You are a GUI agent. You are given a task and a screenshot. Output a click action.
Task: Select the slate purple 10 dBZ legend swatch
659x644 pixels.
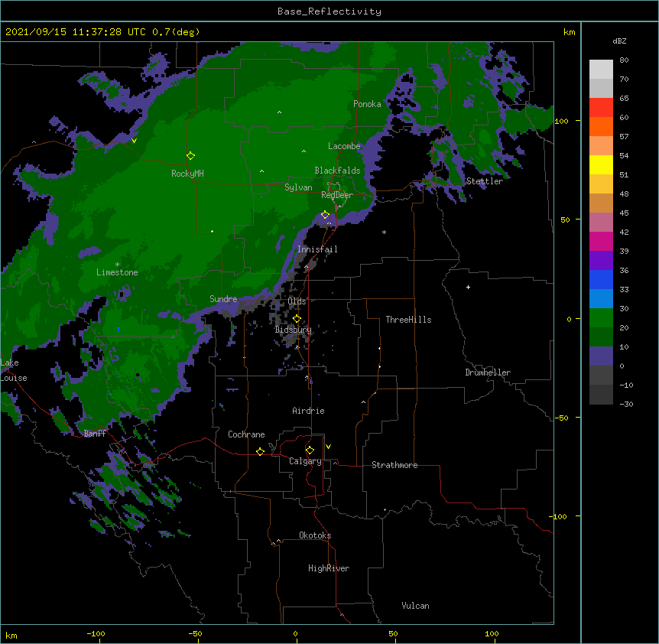(x=601, y=356)
